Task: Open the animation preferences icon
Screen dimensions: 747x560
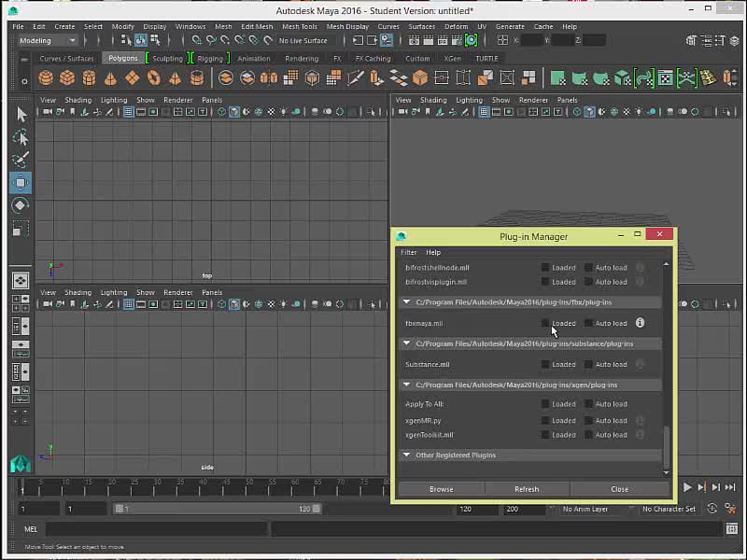Action: [x=730, y=509]
